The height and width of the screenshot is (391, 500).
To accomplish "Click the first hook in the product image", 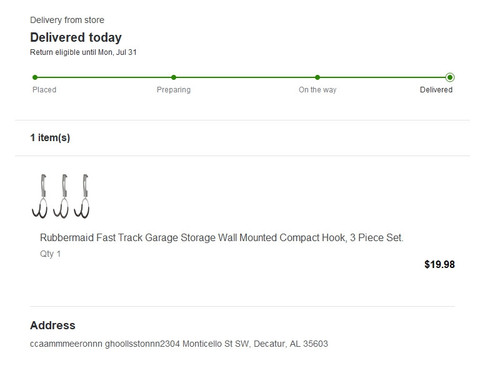I will 40,196.
